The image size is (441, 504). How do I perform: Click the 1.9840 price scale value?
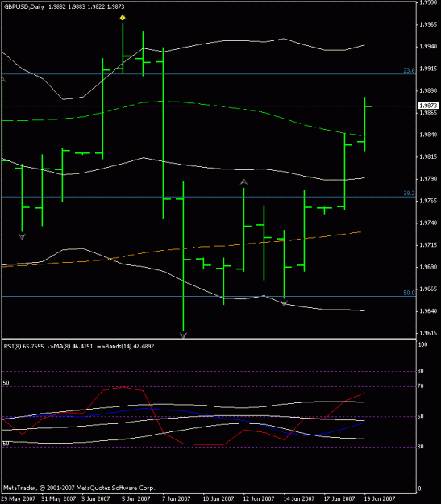point(428,135)
